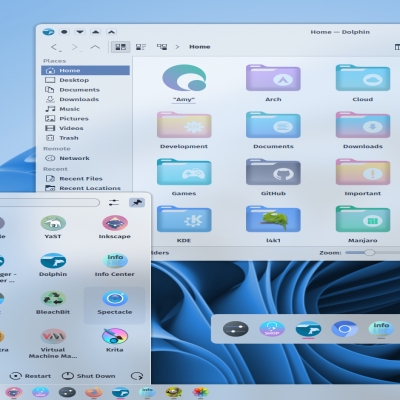Image resolution: width=400 pixels, height=400 pixels.
Task: Switch Dolphin to details tree view
Action: (x=162, y=47)
